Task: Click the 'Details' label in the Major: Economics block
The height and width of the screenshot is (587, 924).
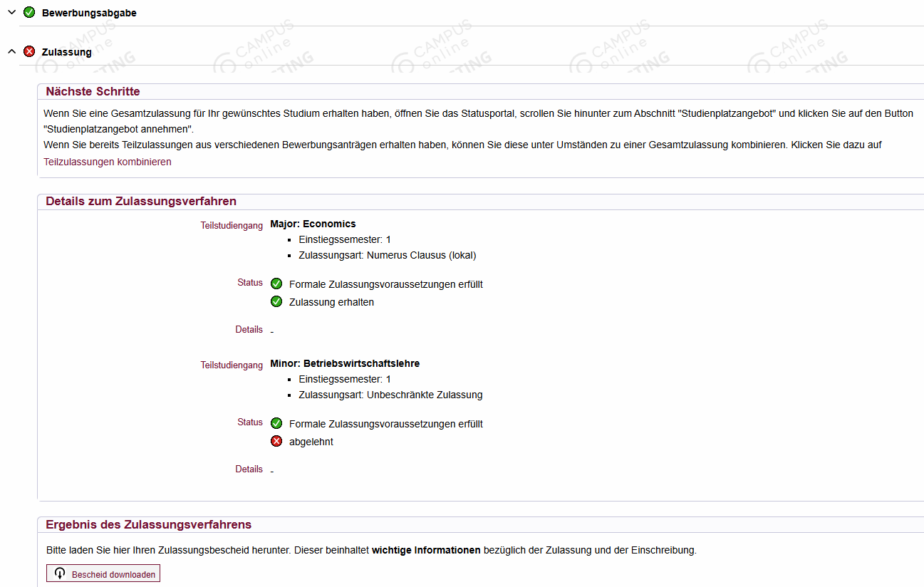Action: [249, 330]
